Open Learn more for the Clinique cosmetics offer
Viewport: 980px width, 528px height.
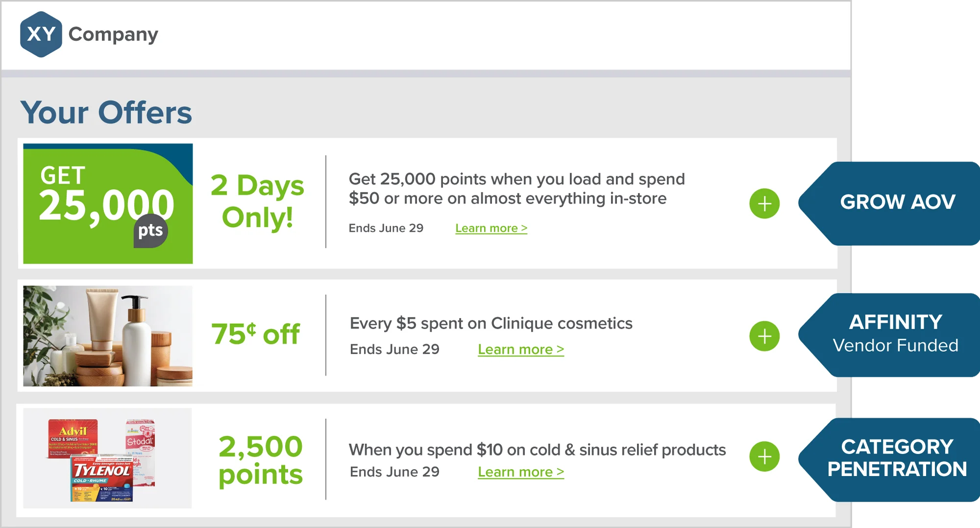pos(521,349)
